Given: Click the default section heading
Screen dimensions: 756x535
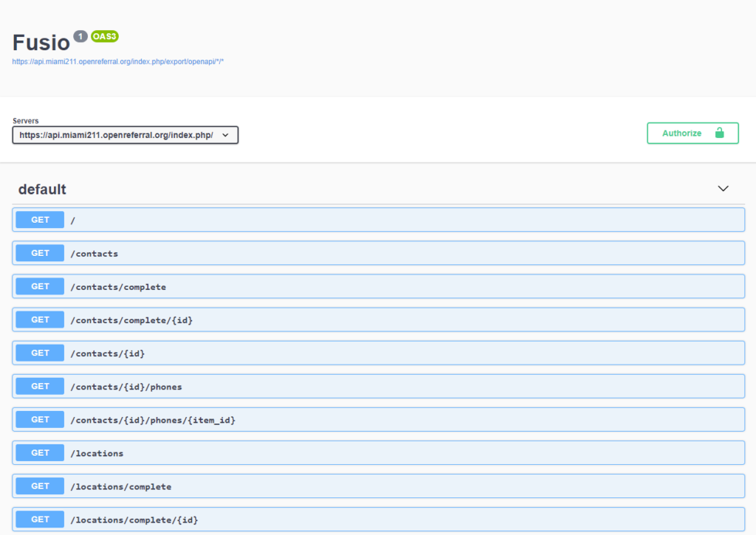Looking at the screenshot, I should pyautogui.click(x=42, y=189).
